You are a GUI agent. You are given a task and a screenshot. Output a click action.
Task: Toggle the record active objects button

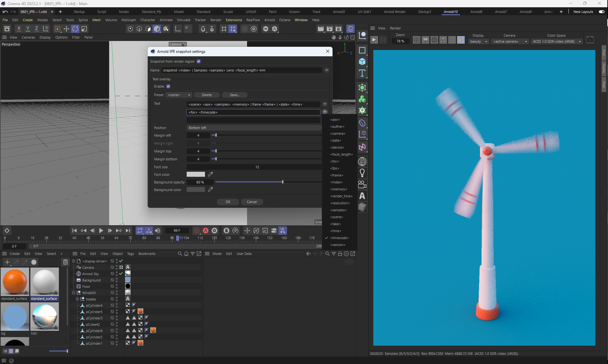(197, 231)
